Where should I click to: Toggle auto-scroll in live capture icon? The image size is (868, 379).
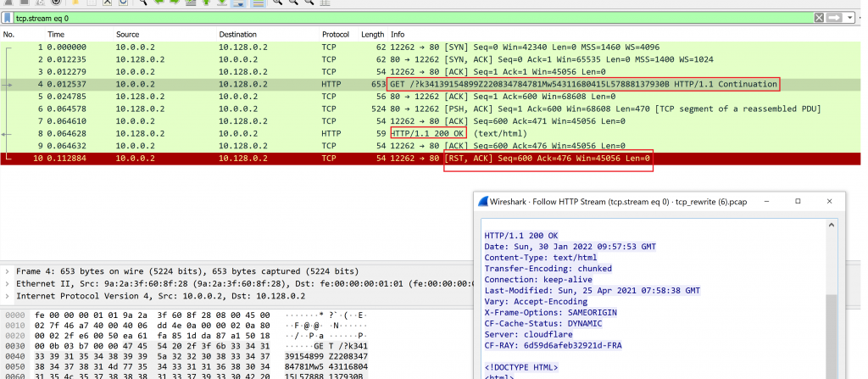(238, 3)
